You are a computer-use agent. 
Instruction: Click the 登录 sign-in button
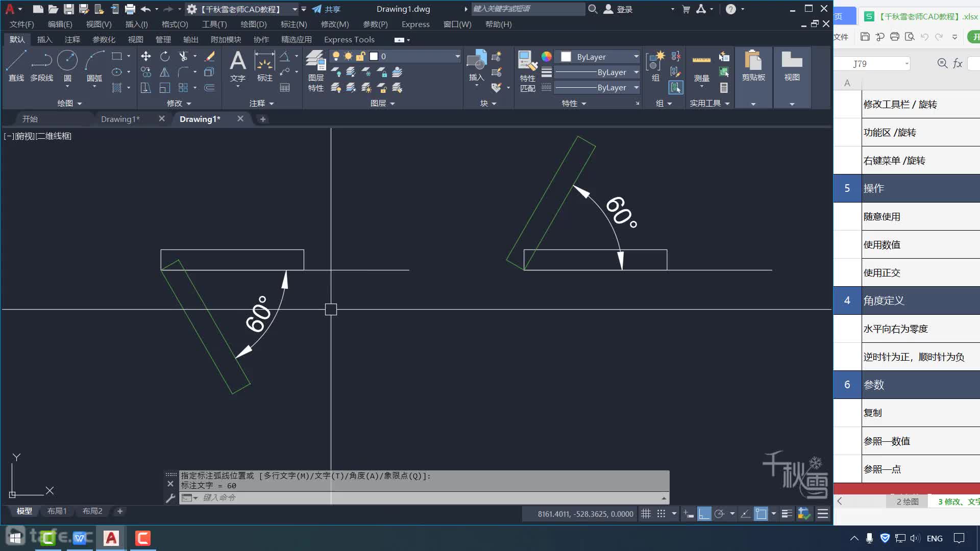point(618,9)
